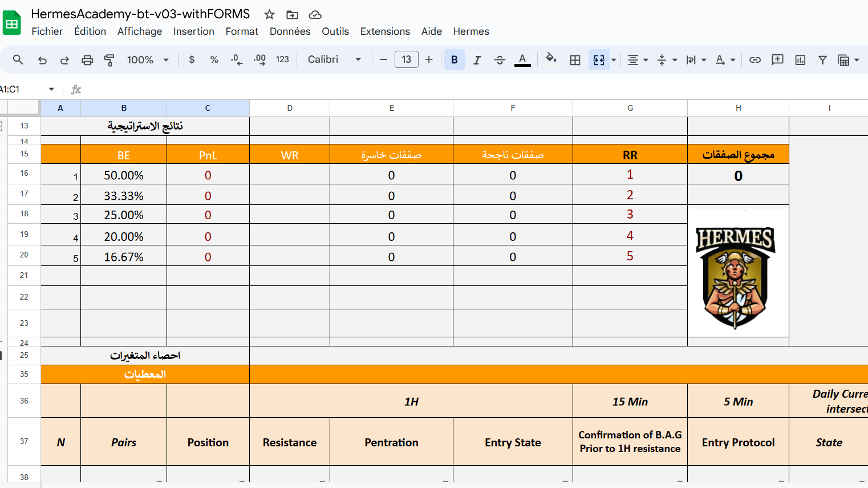Click the Insert link icon
The image size is (868, 488).
(755, 60)
